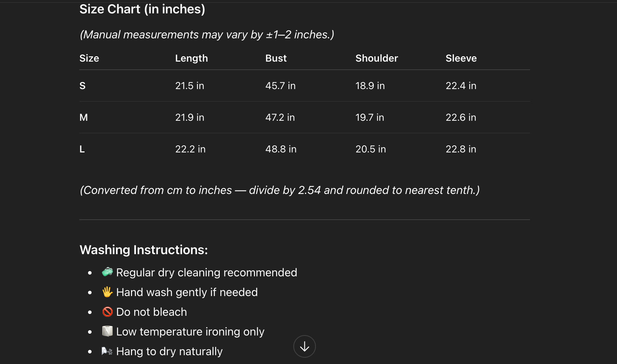This screenshot has width=617, height=364.
Task: Click the Washing Instructions heading
Action: pos(144,250)
